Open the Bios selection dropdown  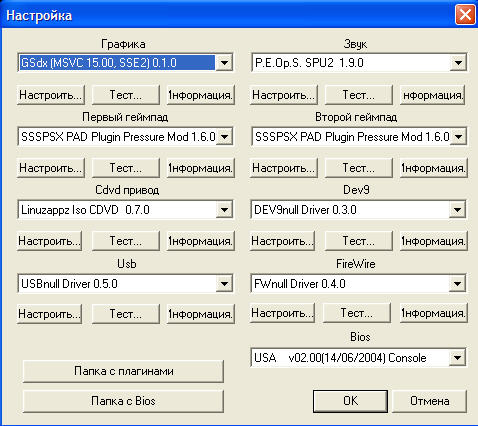457,358
